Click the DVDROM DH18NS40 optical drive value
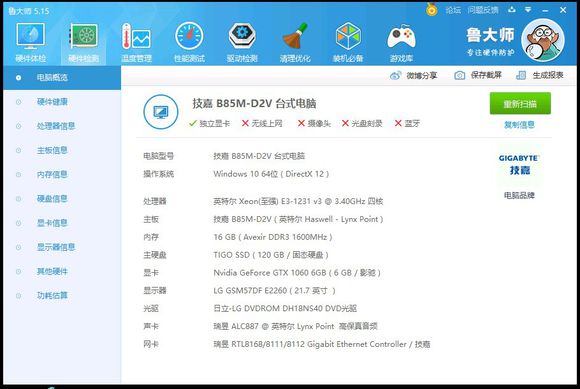 pyautogui.click(x=285, y=308)
